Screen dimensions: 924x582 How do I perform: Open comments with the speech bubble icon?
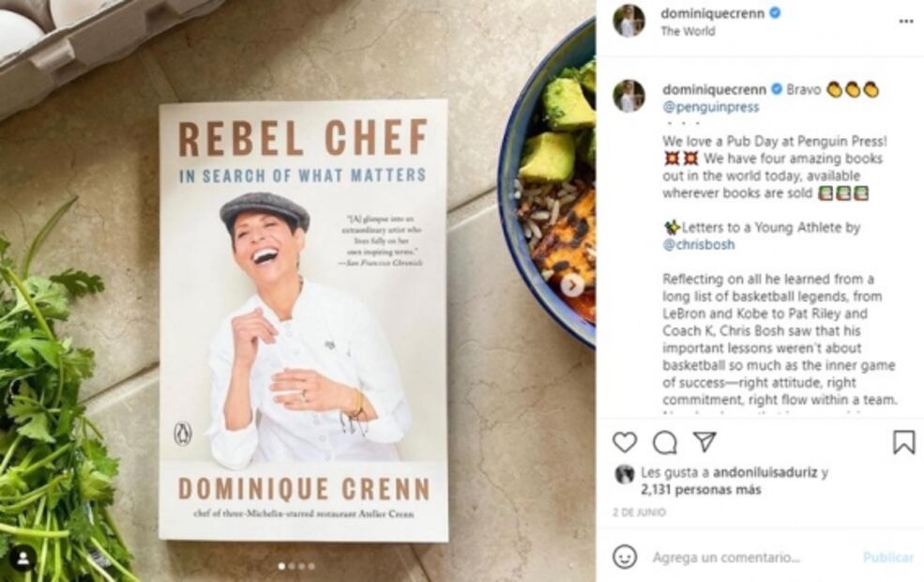tap(665, 442)
